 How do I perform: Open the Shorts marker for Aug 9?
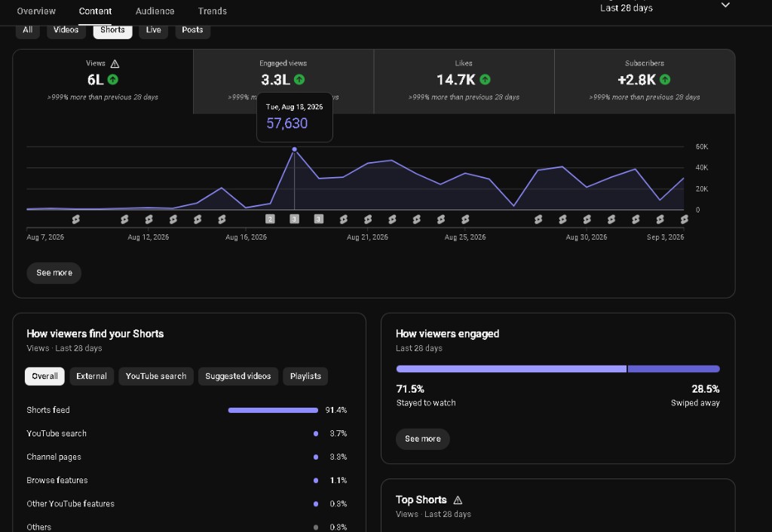(x=76, y=219)
